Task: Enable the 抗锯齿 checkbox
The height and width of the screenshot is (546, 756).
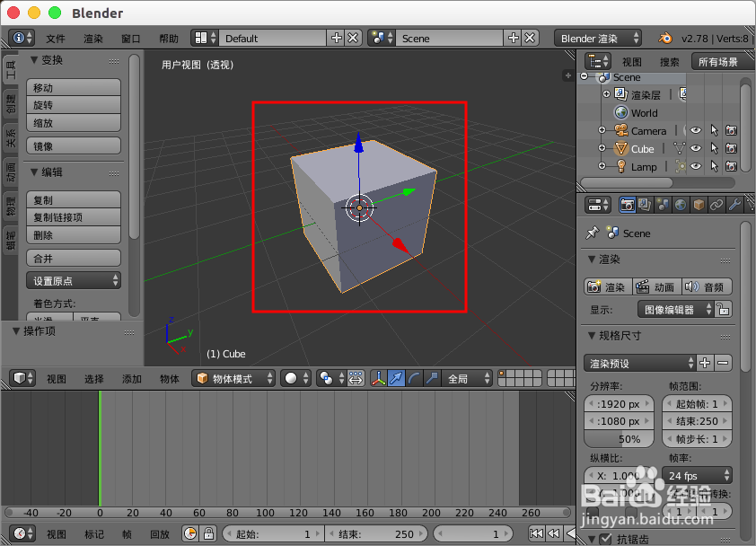Action: point(606,539)
